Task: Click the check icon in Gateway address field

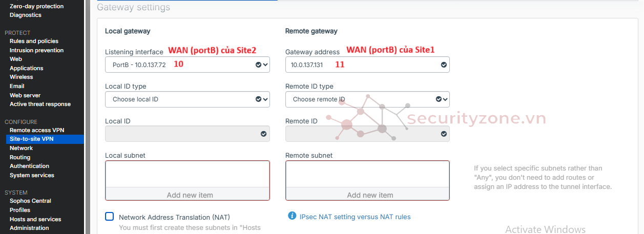Action: coord(444,65)
